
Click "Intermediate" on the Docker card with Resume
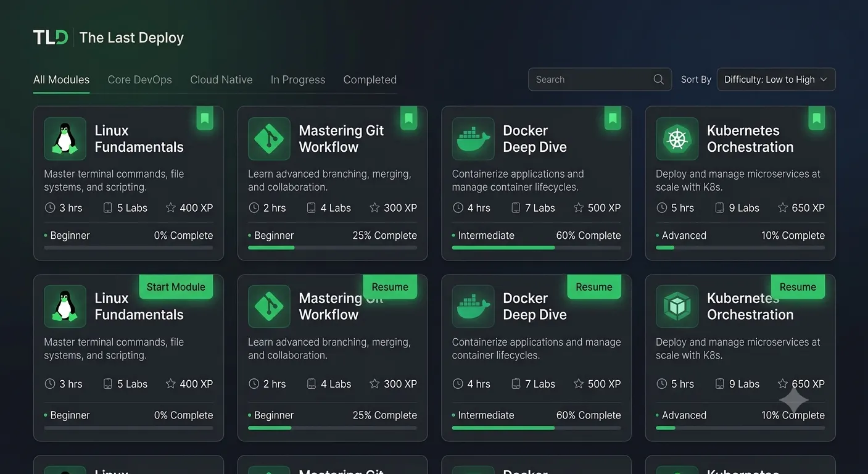tap(486, 415)
